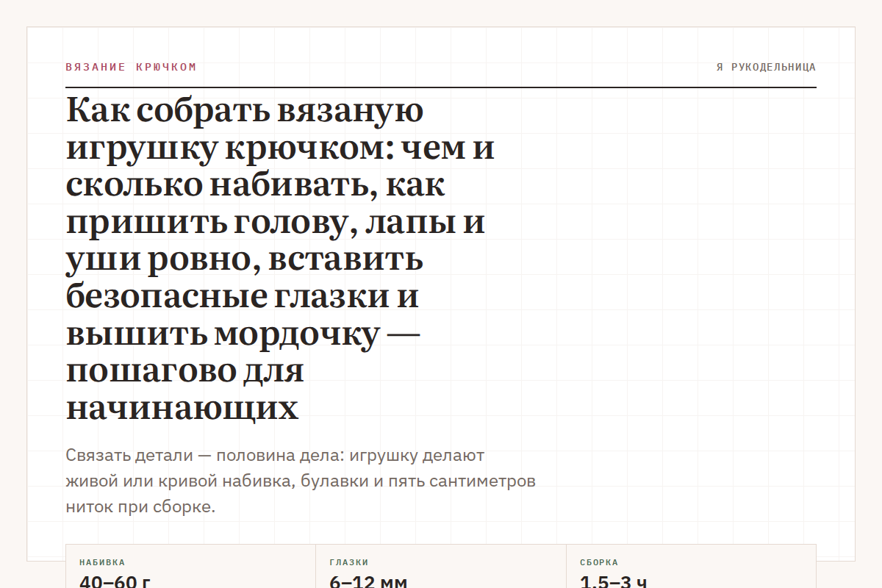Click the intro paragraph starting "Связать детали"
Viewport: 882px width, 588px height.
pyautogui.click(x=301, y=481)
